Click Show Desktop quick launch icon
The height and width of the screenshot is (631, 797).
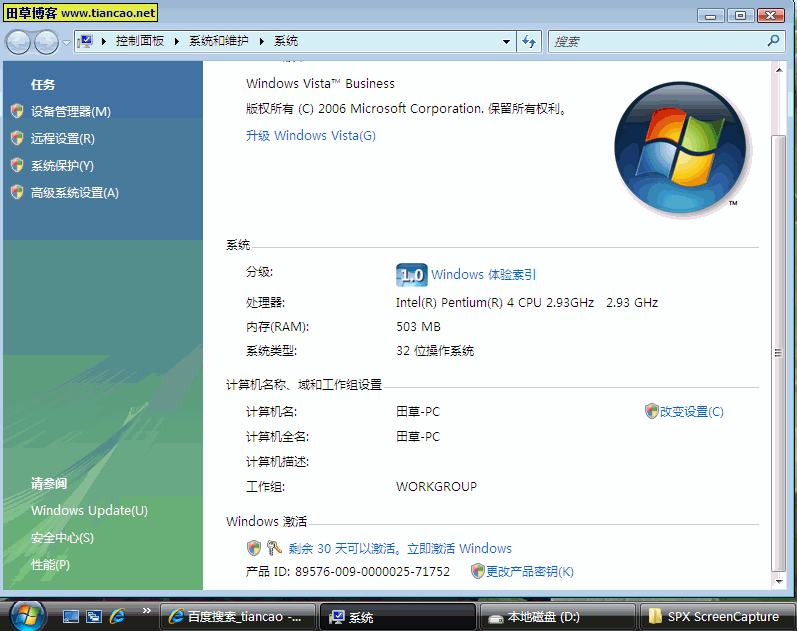71,617
